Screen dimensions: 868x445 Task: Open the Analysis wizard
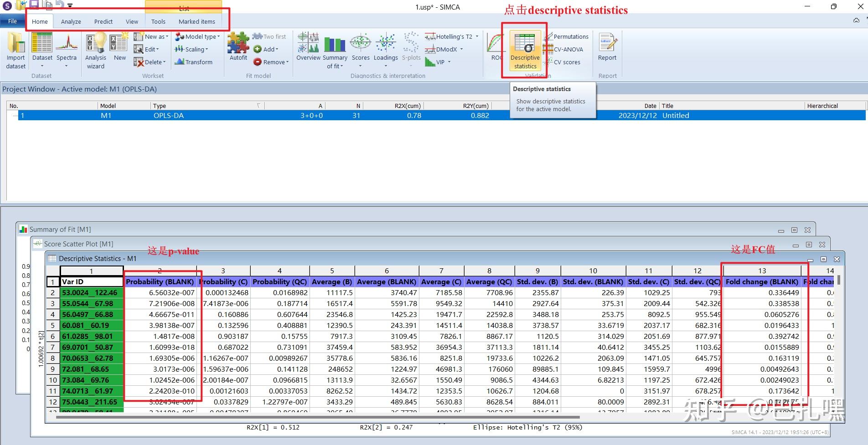(96, 50)
